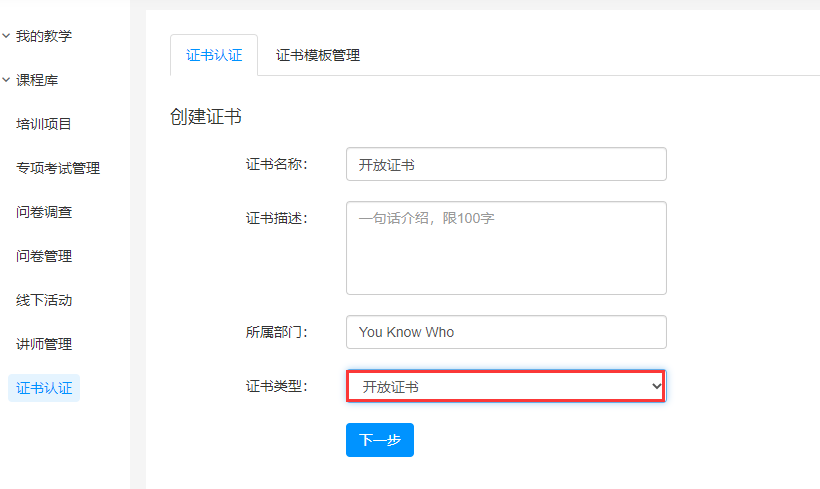Expand the 我的教学 chevron arrow

click(6, 36)
